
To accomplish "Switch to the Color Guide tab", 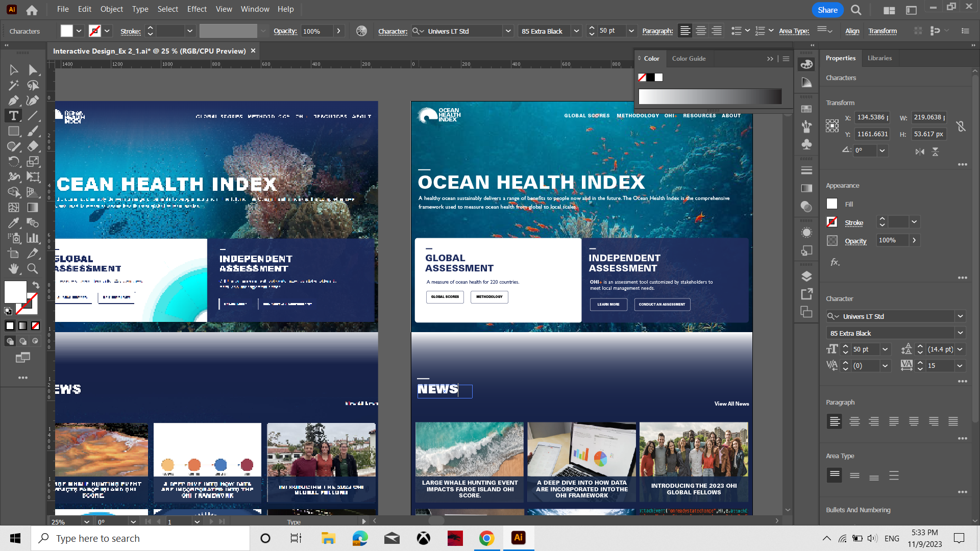I will pos(689,59).
